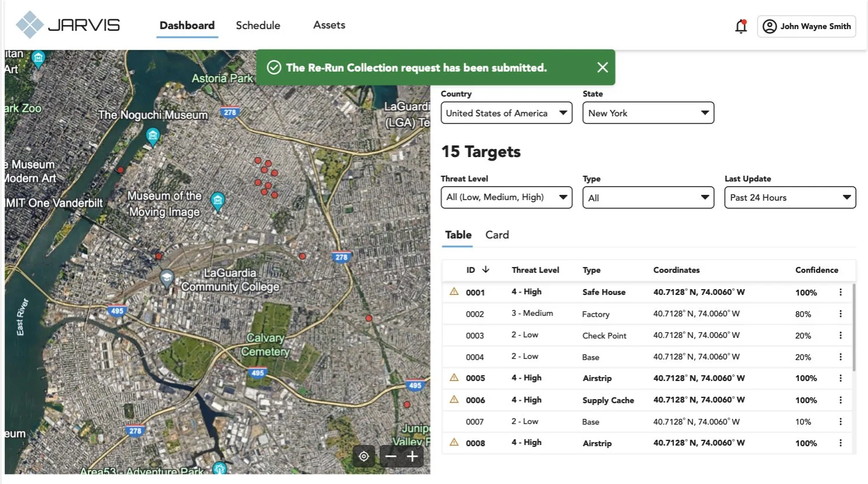Open the State dropdown New York
Viewport: 868px width, 484px height.
click(x=648, y=113)
